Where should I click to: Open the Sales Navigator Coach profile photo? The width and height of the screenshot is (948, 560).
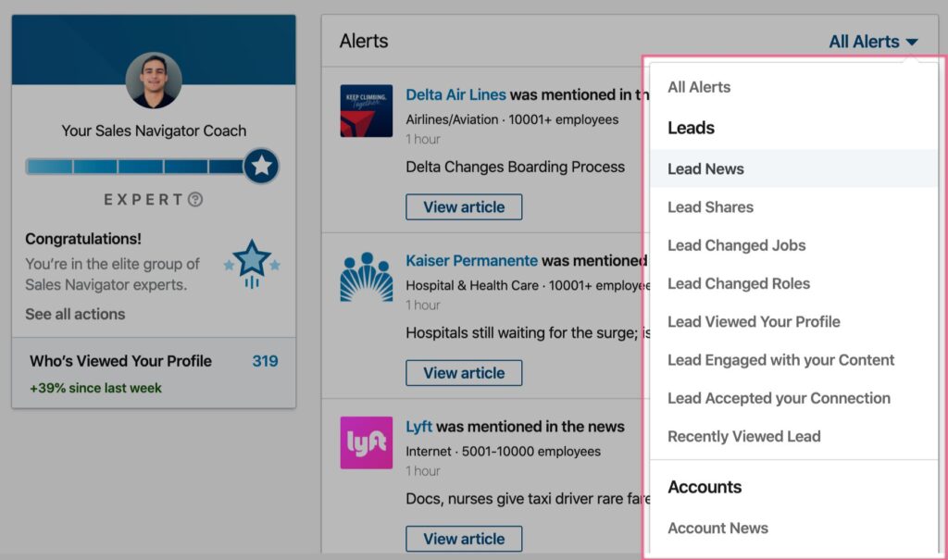(x=154, y=81)
